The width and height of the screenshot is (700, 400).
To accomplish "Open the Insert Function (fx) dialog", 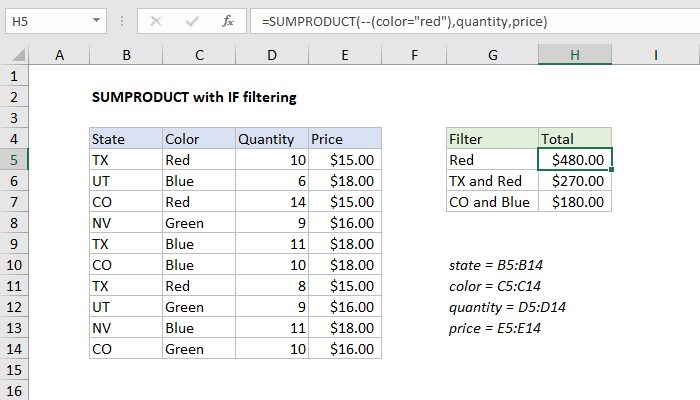I will (228, 20).
